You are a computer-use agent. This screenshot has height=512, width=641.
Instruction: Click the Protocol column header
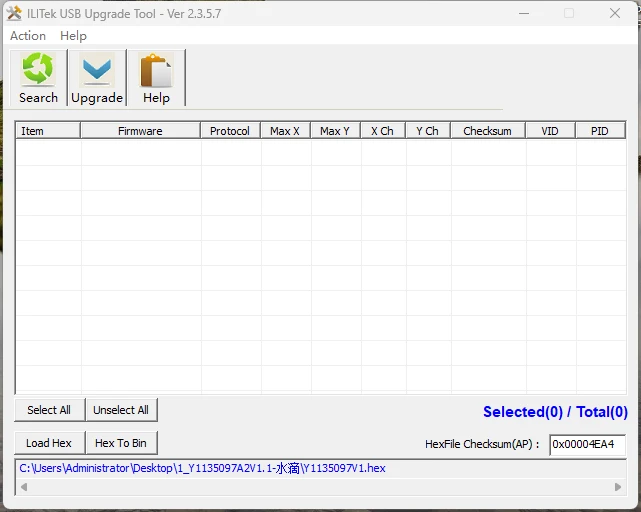(230, 131)
